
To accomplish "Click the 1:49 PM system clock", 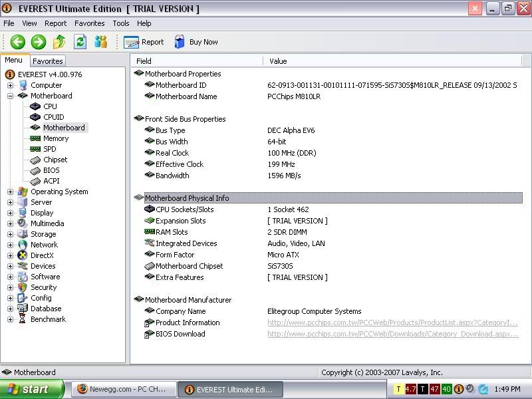I will click(x=507, y=389).
